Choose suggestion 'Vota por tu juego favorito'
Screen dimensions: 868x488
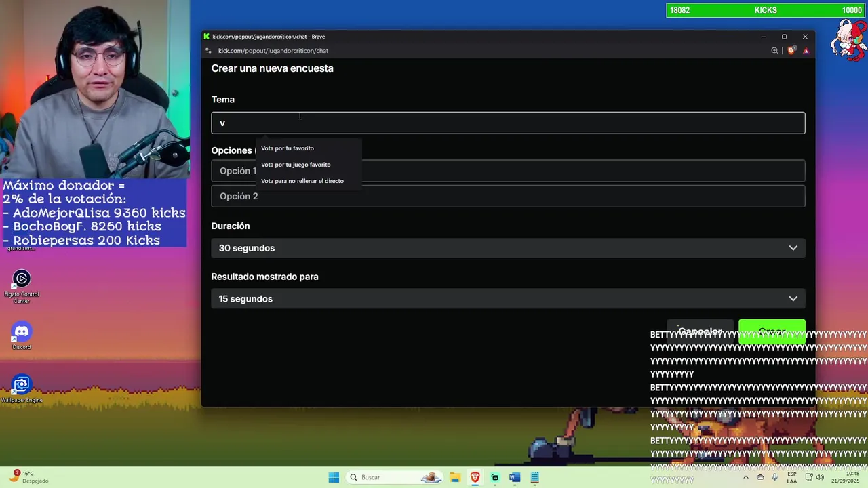(x=296, y=165)
